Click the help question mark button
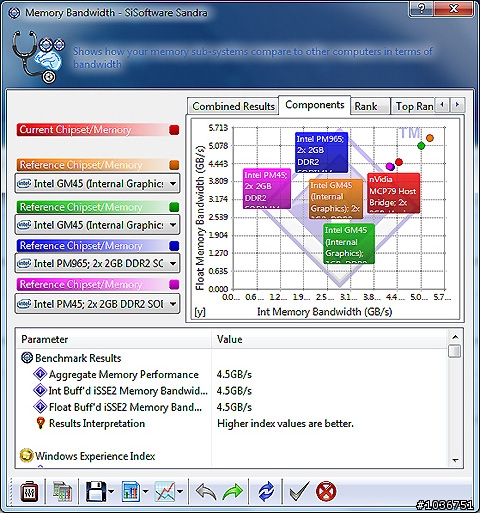480x513 pixels. pyautogui.click(x=421, y=9)
